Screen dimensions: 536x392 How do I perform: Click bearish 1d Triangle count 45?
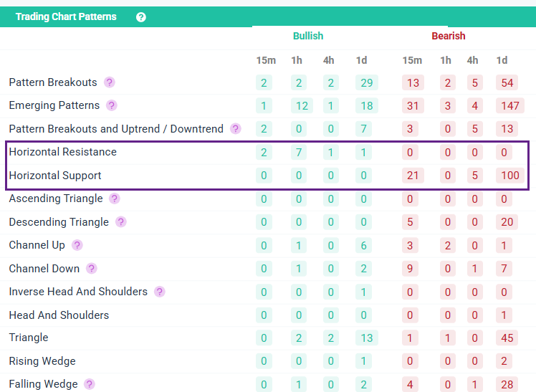tap(508, 338)
